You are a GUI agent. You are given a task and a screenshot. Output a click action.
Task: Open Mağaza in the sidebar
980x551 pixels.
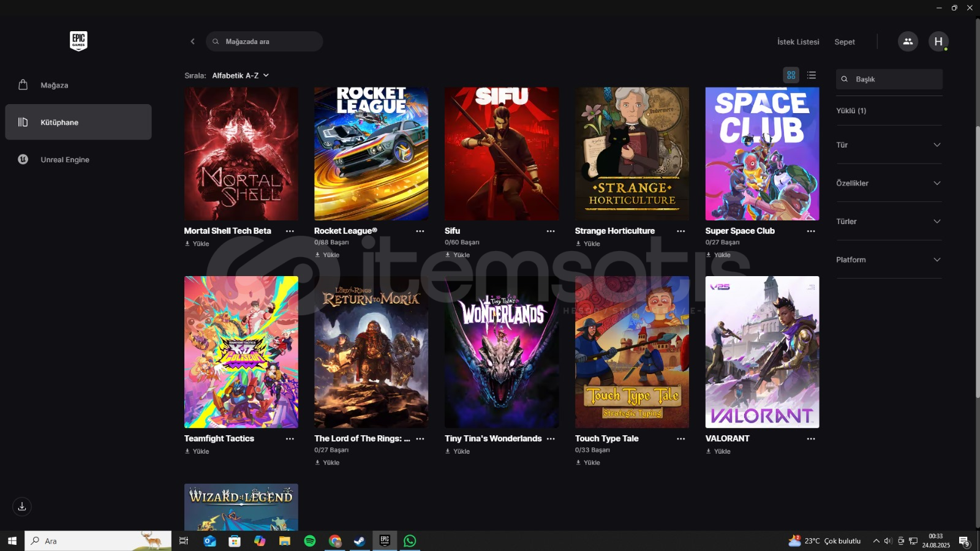78,85
